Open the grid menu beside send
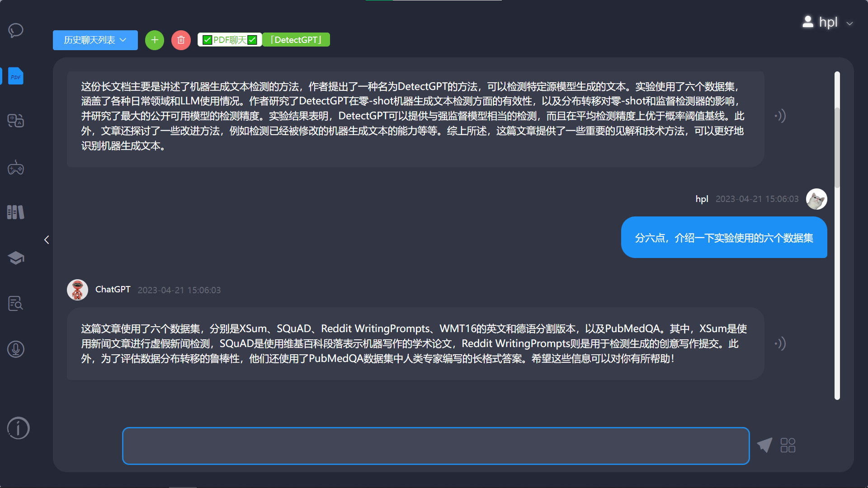This screenshot has height=488, width=868. [788, 445]
